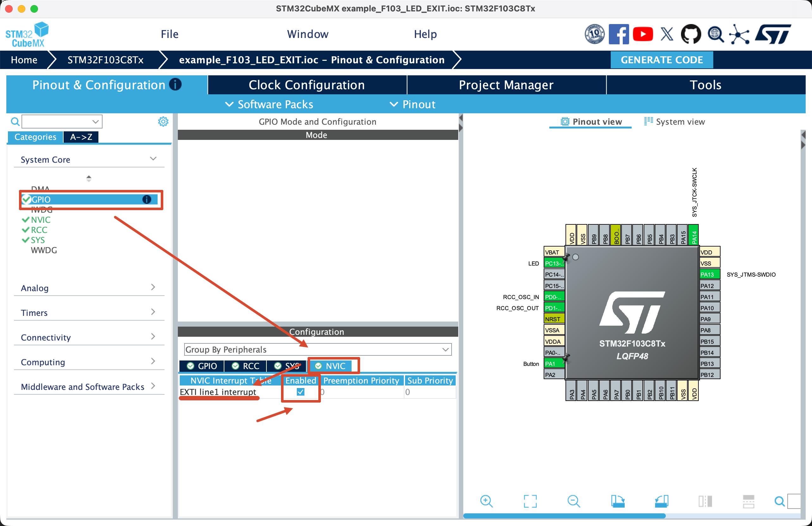Open the peripheral search combo box
This screenshot has height=526, width=812.
point(62,122)
